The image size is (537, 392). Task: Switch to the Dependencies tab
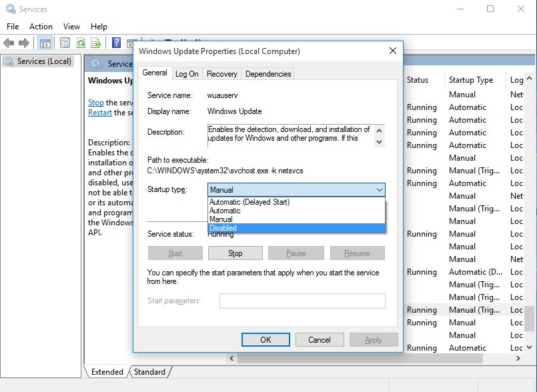point(268,74)
